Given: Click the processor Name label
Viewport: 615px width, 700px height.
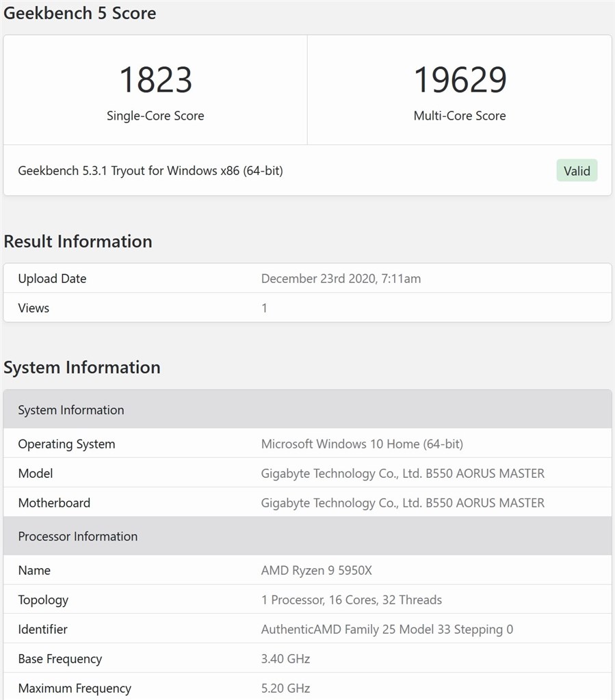Looking at the screenshot, I should click(34, 570).
